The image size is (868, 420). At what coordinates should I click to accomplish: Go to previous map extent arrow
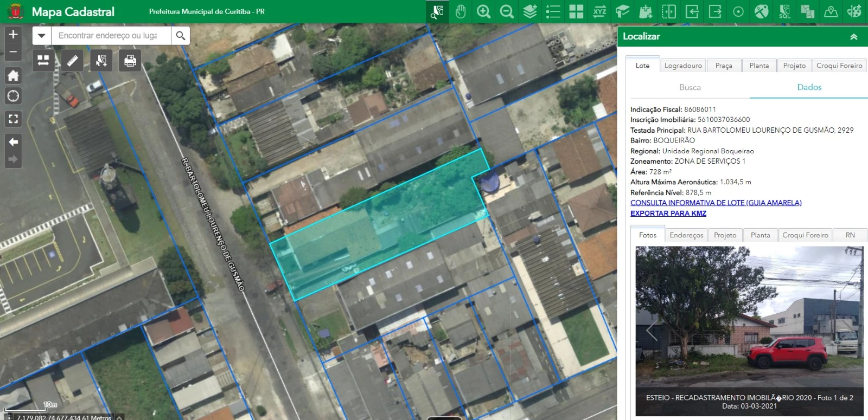[x=14, y=141]
